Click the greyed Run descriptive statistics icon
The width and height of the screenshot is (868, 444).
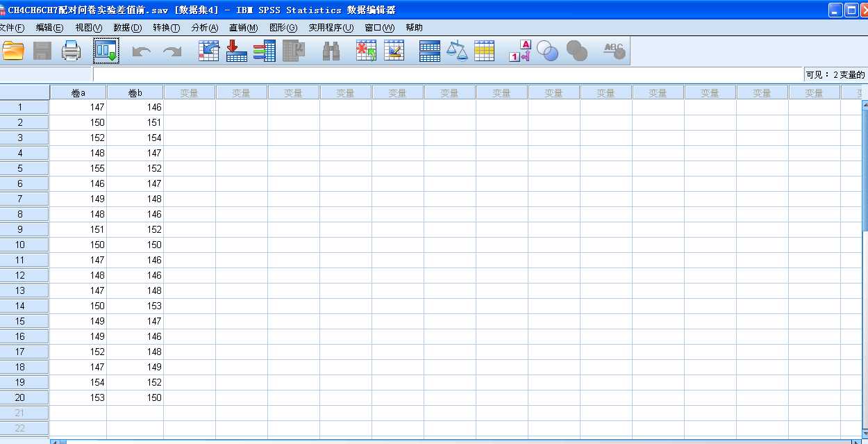294,51
